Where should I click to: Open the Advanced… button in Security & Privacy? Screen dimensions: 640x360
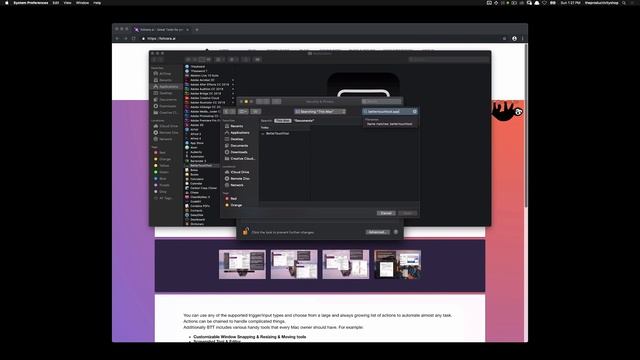[x=377, y=232]
